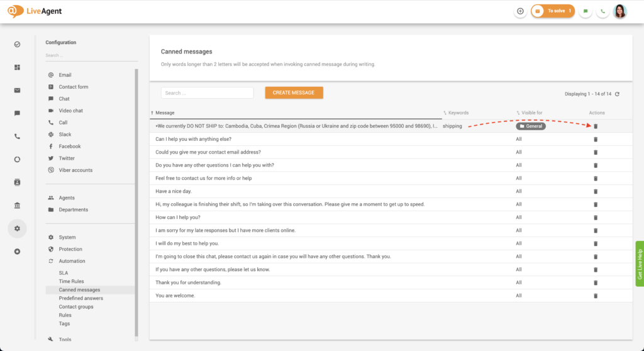Delete the 'Have a nice day.' canned message

596,191
